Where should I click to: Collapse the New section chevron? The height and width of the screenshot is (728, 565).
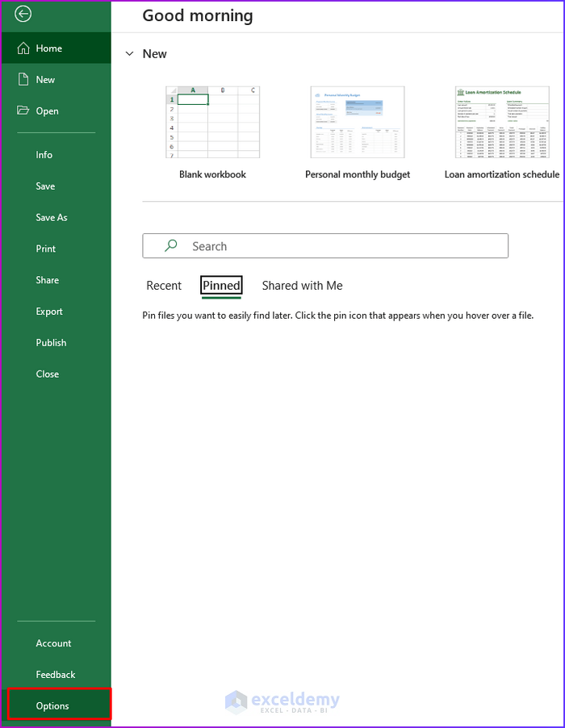129,54
